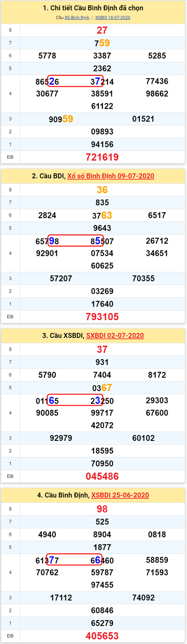
Task: Select special prize number 721619
Action: [102, 157]
